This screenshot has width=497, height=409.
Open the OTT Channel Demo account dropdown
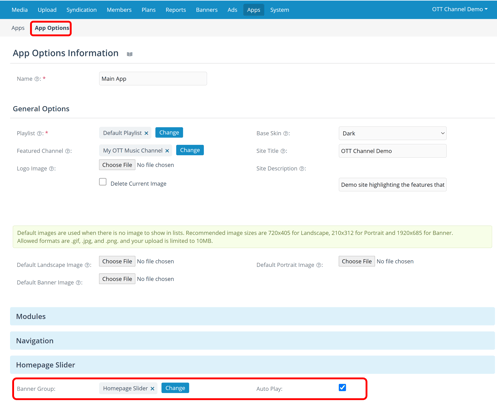[460, 9]
